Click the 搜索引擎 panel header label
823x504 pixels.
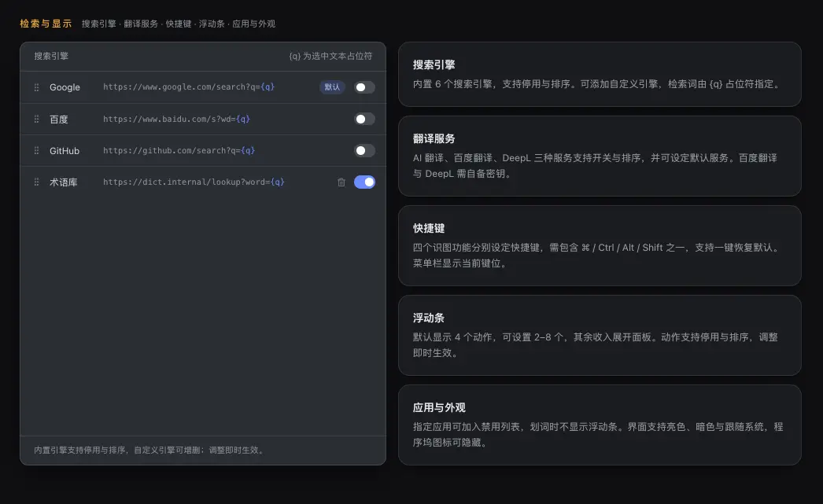pos(51,56)
